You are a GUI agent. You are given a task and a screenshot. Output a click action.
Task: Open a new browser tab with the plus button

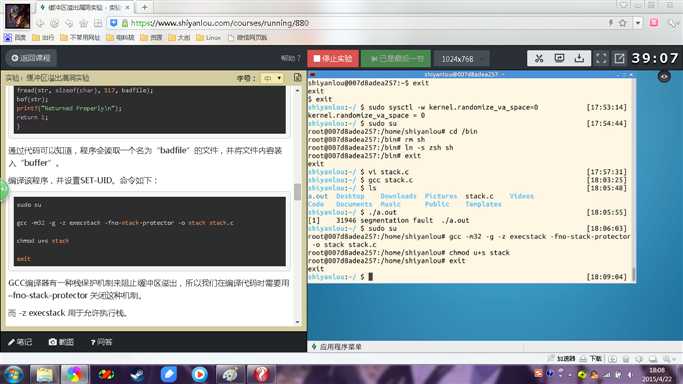coord(145,7)
